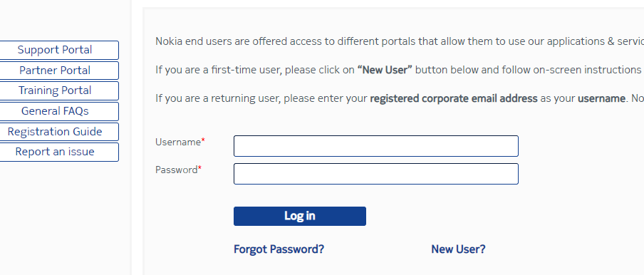Click the red asterisk beside Username

pos(203,140)
